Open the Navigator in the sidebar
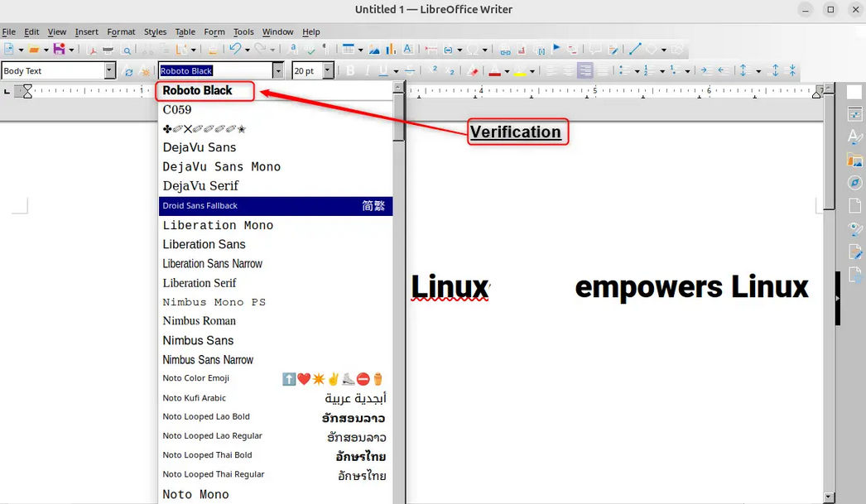Screen dimensions: 866x504 tap(854, 183)
